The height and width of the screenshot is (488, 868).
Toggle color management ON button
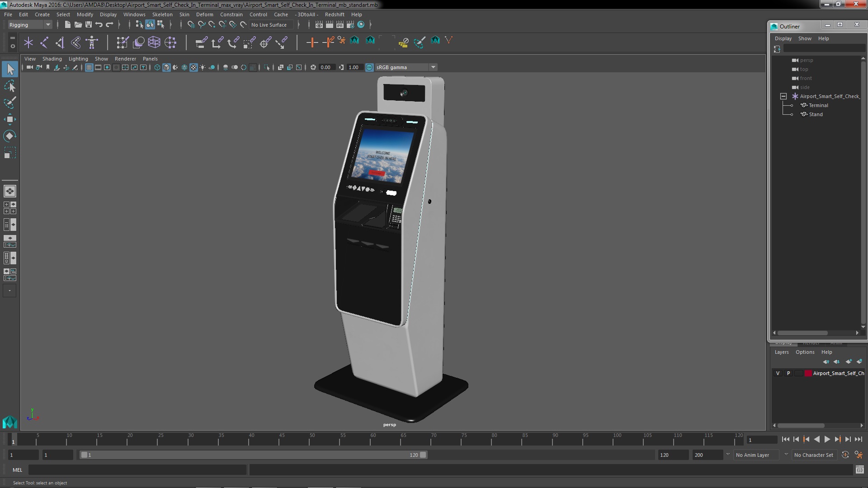click(369, 67)
